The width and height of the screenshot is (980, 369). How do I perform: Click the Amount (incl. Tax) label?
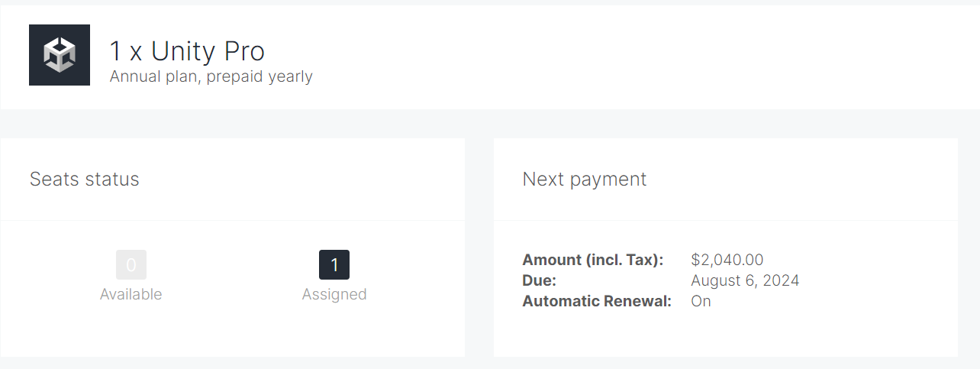coord(593,260)
